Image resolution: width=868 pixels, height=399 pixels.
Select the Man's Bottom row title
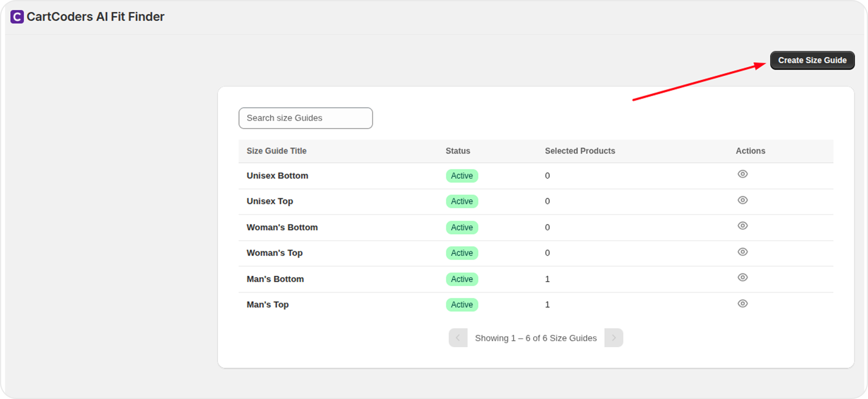tap(275, 279)
